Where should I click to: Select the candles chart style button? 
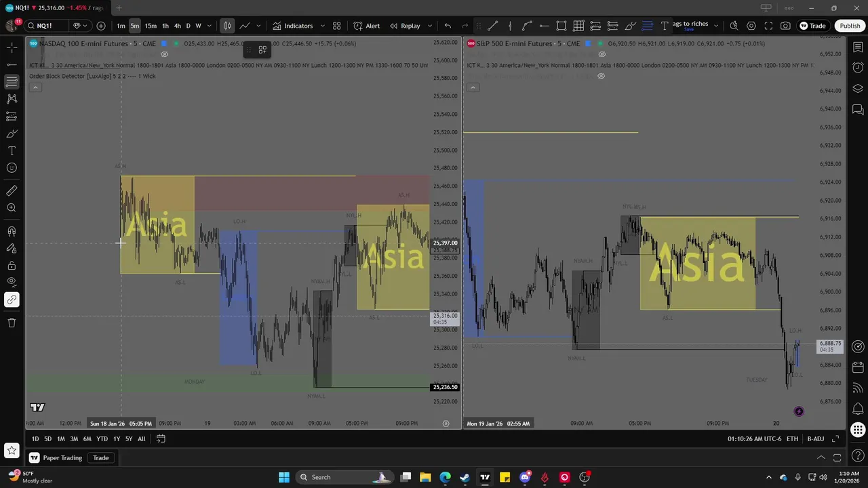(x=227, y=26)
